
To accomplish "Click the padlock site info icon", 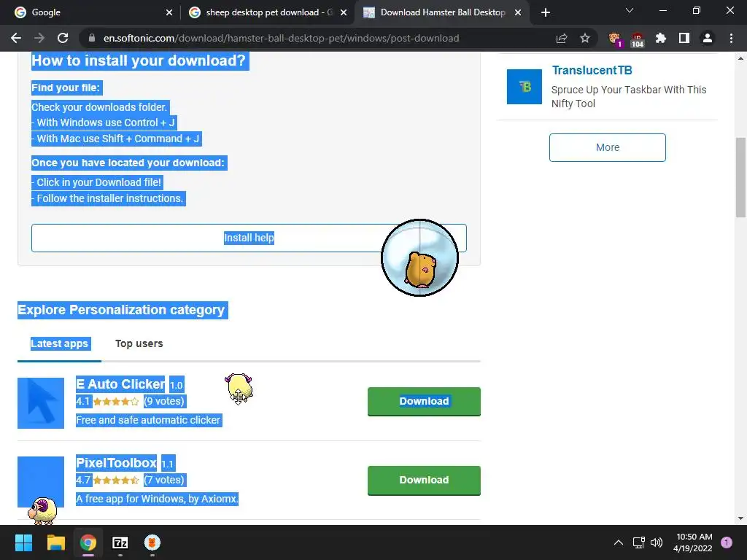I will click(92, 38).
